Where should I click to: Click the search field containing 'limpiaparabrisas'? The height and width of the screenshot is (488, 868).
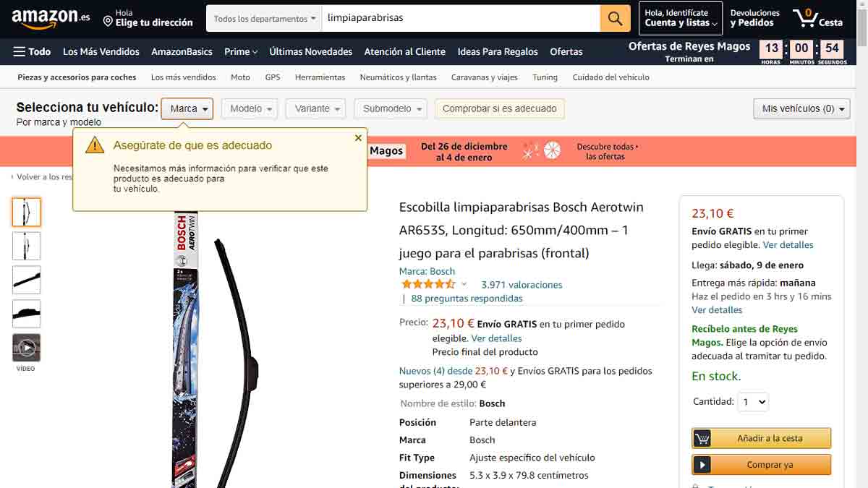point(461,19)
